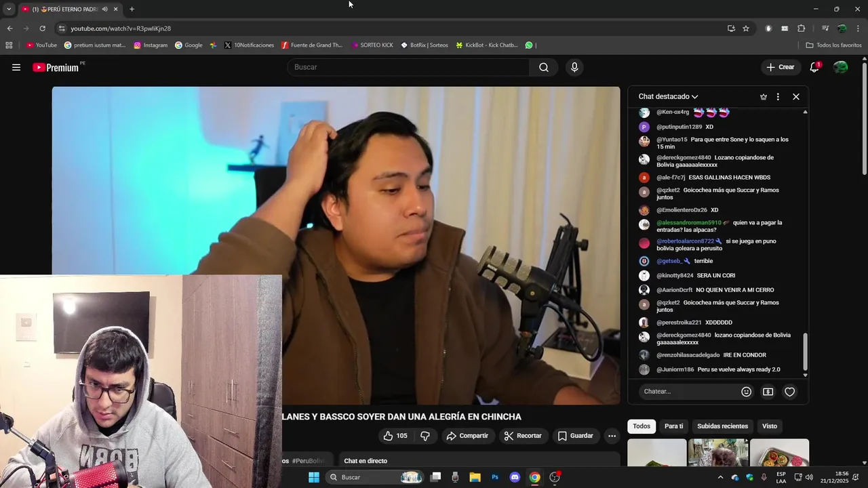Viewport: 868px width, 488px height.
Task: Open chat participants crown icon
Action: (764, 97)
